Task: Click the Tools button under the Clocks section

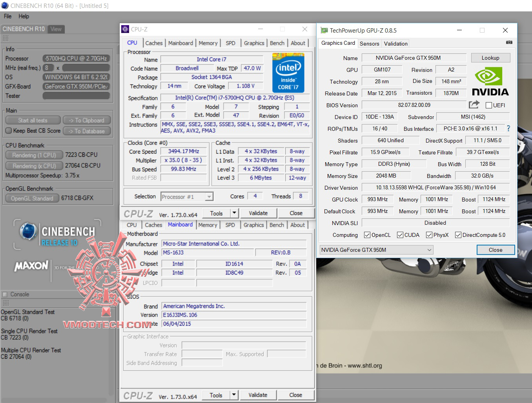Action: pyautogui.click(x=216, y=213)
